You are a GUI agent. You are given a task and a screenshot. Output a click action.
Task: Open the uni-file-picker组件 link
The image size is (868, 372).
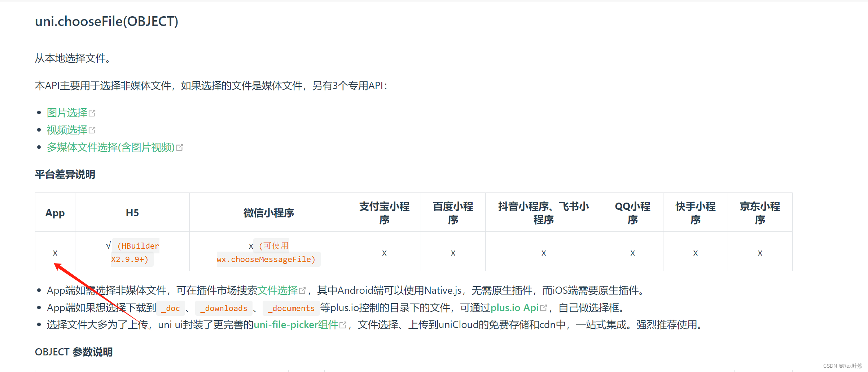click(x=296, y=325)
